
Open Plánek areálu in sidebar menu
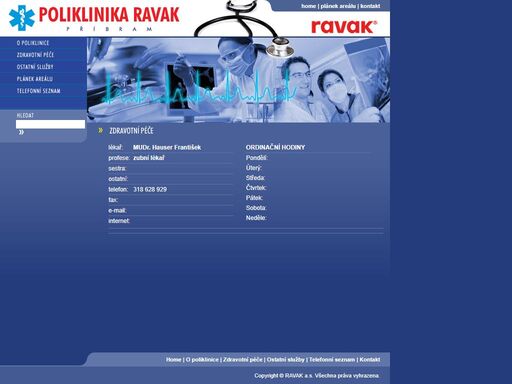pyautogui.click(x=35, y=79)
